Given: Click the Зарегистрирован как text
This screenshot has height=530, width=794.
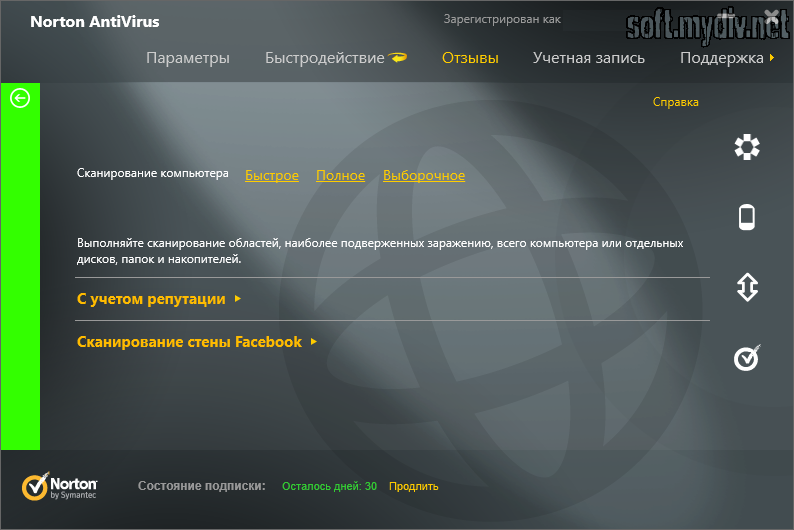Looking at the screenshot, I should (502, 19).
